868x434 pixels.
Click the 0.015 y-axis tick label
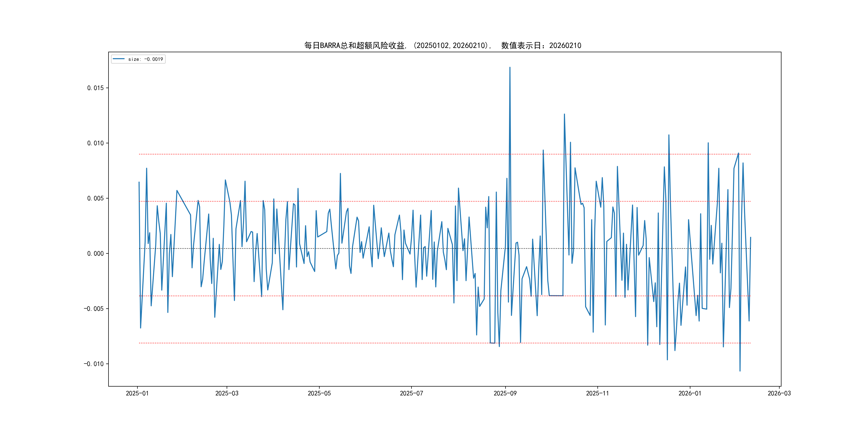click(x=95, y=88)
